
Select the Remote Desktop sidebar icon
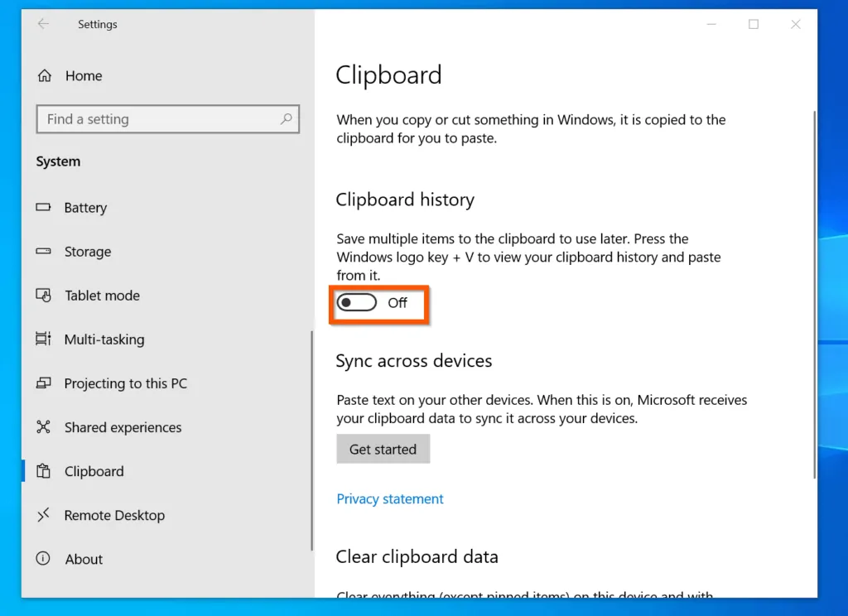tap(44, 515)
